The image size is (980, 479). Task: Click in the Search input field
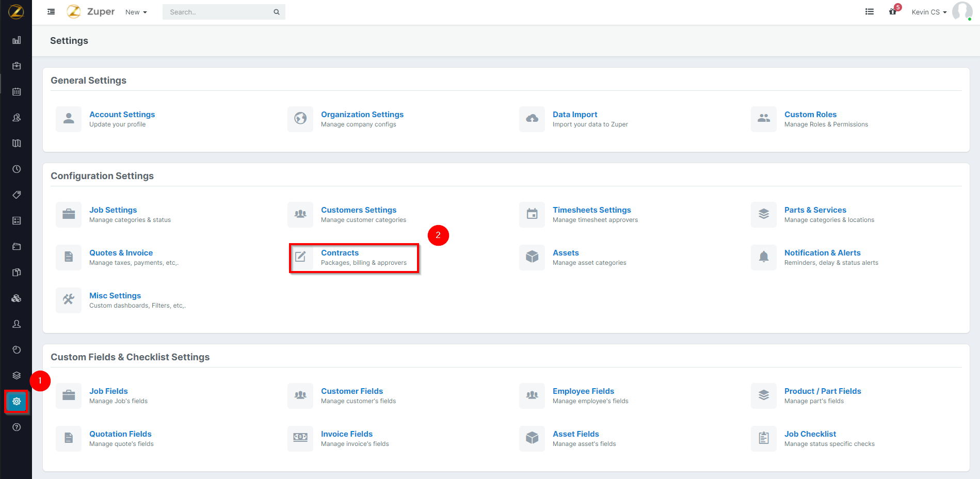pyautogui.click(x=217, y=12)
